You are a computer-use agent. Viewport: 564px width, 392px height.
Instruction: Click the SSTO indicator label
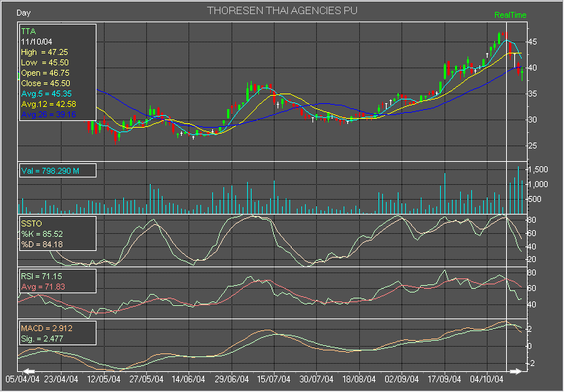[31, 223]
